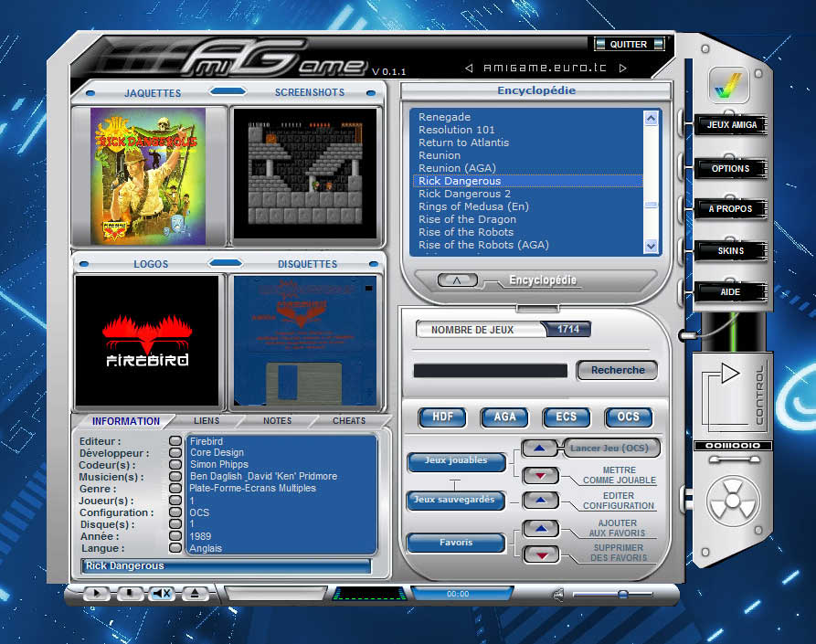The image size is (816, 644).
Task: Toggle the checkbox next to Musicien(s)
Action: [x=175, y=477]
